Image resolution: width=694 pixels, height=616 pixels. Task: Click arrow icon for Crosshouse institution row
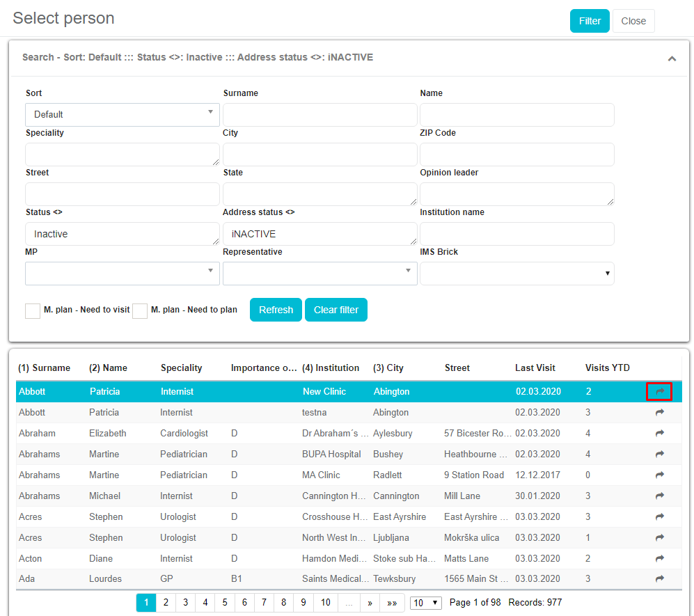pyautogui.click(x=659, y=517)
